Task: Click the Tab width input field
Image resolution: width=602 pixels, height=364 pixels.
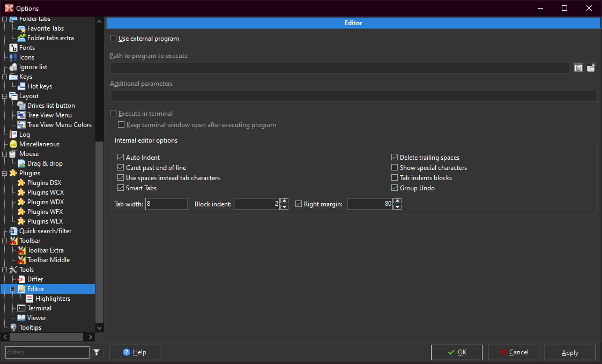Action: [166, 204]
